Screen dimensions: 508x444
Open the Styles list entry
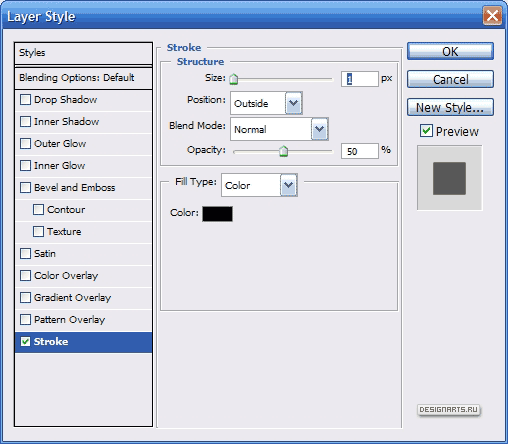point(83,53)
